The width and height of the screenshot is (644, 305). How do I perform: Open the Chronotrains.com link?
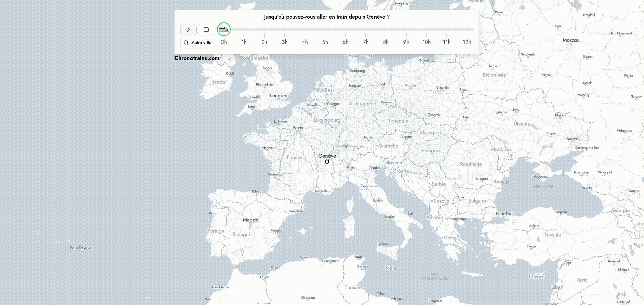[x=197, y=58]
